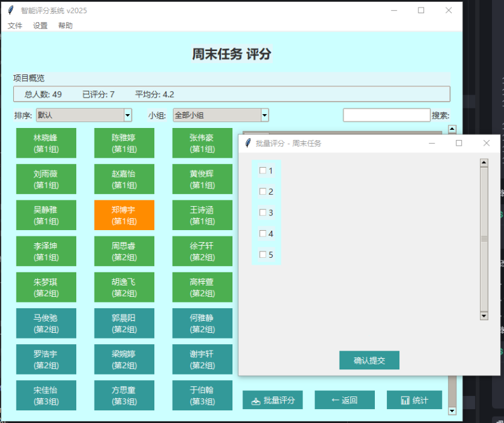Select student 何雅静 card
The image size is (504, 423).
tap(202, 323)
